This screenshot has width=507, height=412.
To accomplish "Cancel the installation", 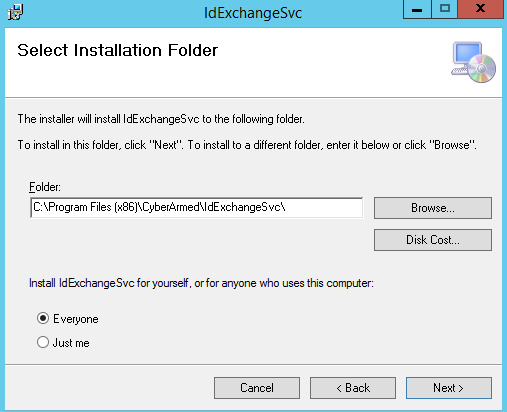I will (257, 388).
